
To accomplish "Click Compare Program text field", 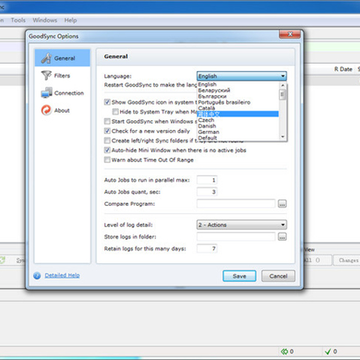I will [236, 204].
